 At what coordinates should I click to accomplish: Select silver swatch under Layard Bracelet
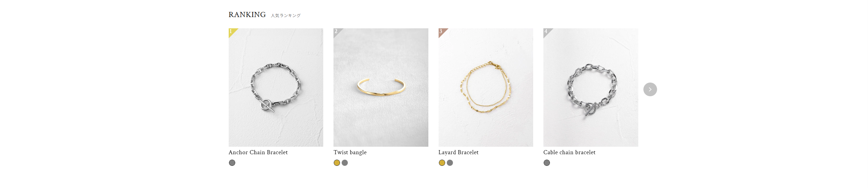tap(450, 163)
